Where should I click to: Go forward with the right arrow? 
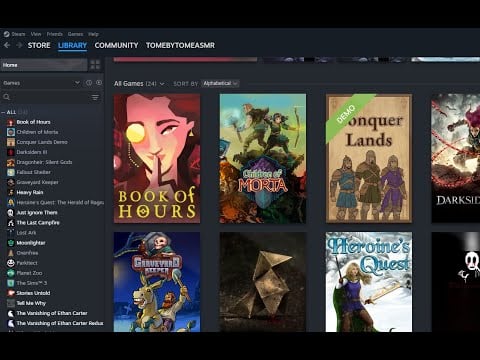tap(19, 45)
